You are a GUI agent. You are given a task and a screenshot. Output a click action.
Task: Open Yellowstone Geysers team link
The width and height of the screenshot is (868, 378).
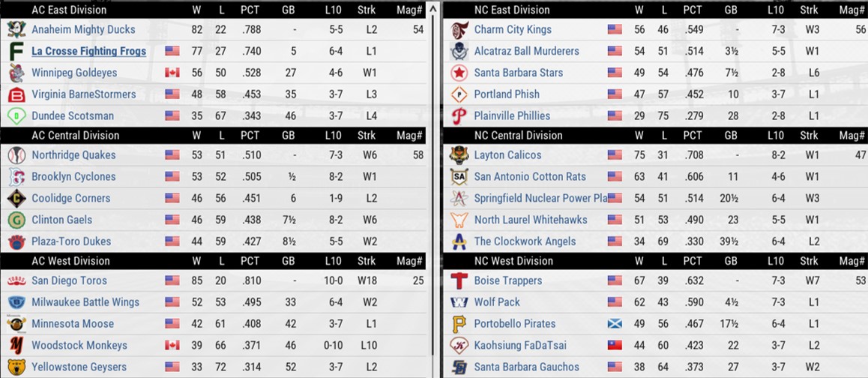tap(79, 367)
